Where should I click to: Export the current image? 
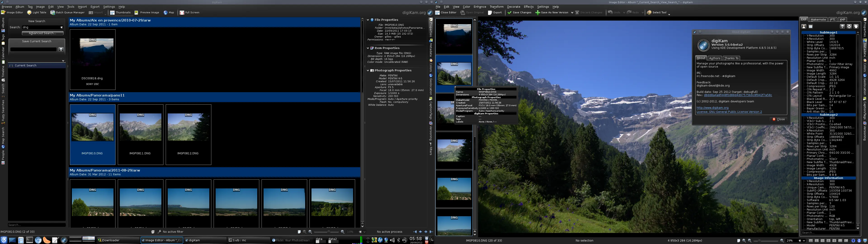pyautogui.click(x=495, y=12)
